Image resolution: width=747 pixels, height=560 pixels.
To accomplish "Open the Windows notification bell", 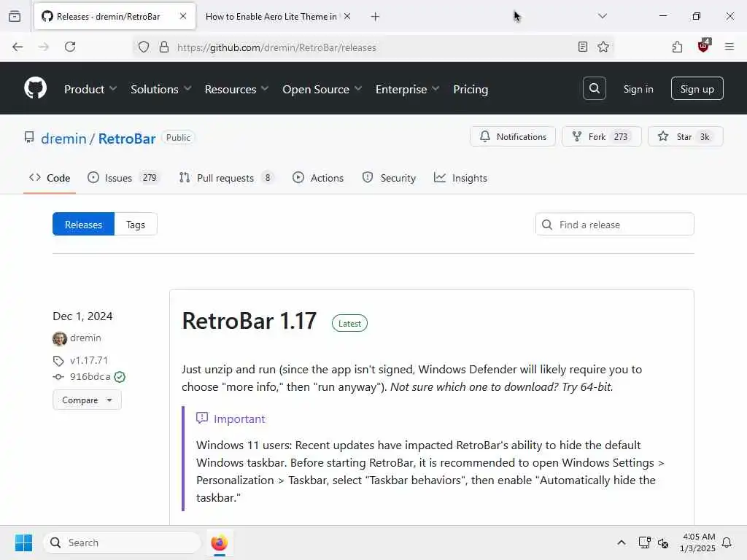I will 727,542.
